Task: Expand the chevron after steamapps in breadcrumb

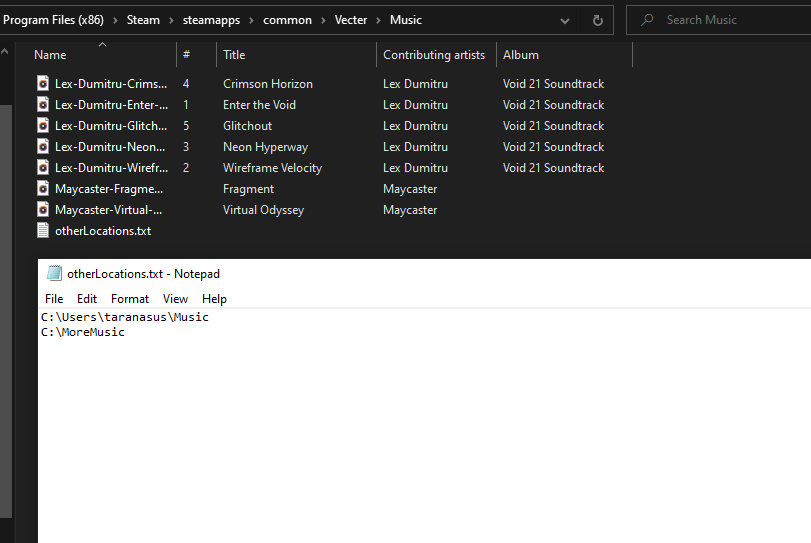Action: click(252, 20)
